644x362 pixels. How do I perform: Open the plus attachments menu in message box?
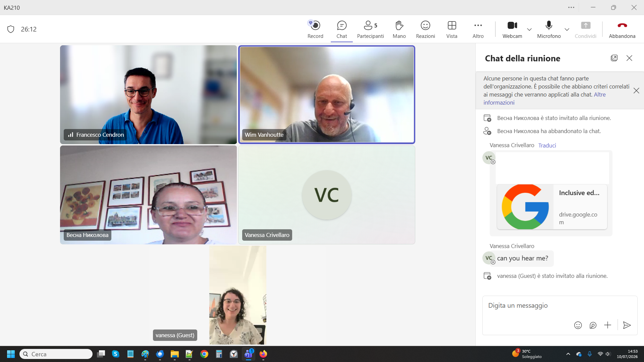pos(607,325)
